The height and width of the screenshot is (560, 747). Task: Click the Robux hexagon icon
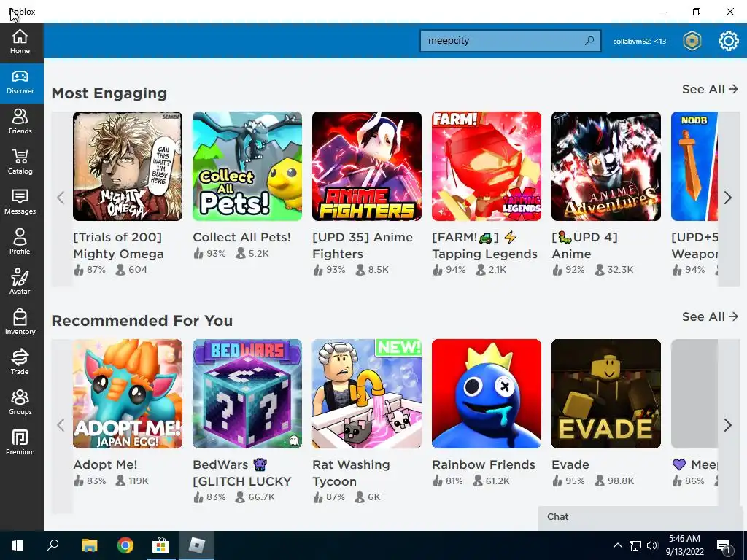pos(692,41)
